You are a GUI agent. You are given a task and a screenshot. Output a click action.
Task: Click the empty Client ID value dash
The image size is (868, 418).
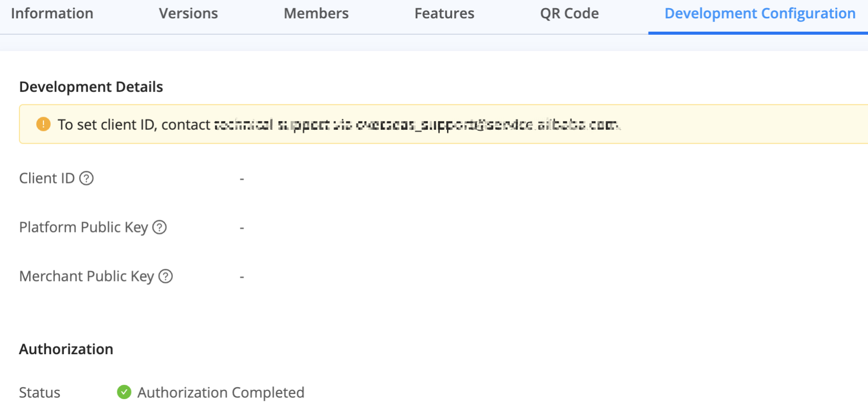(x=242, y=179)
